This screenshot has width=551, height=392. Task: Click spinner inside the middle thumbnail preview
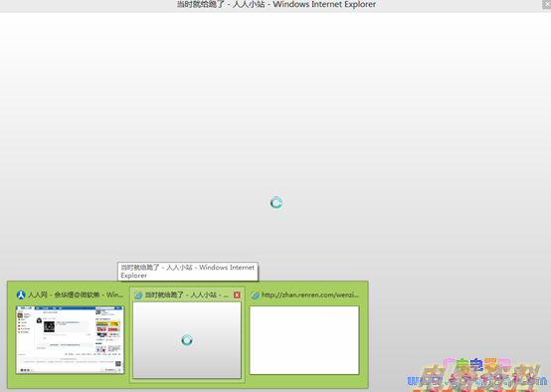187,340
